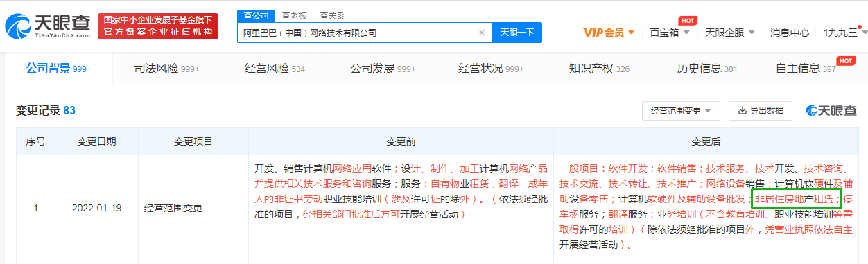Screen dimensions: 868x264
Task: Select the 司法风险 tab
Action: click(x=166, y=69)
